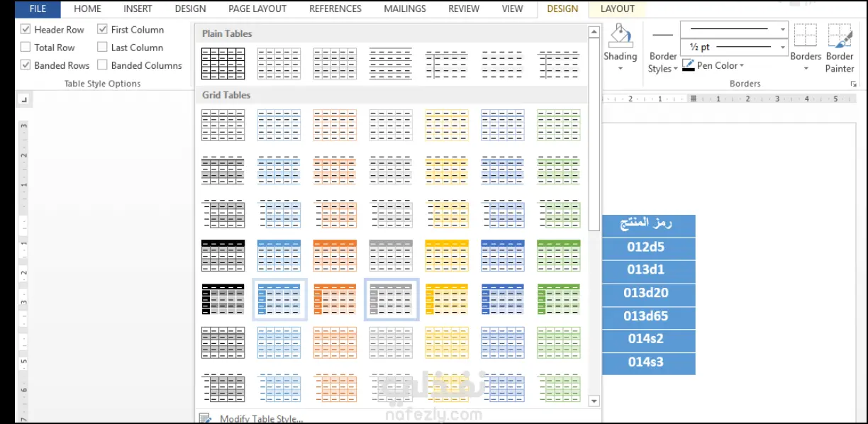Viewport: 868px width, 424px height.
Task: Choose Plain Table 5, last Plain Tables thumbnail
Action: (x=559, y=64)
